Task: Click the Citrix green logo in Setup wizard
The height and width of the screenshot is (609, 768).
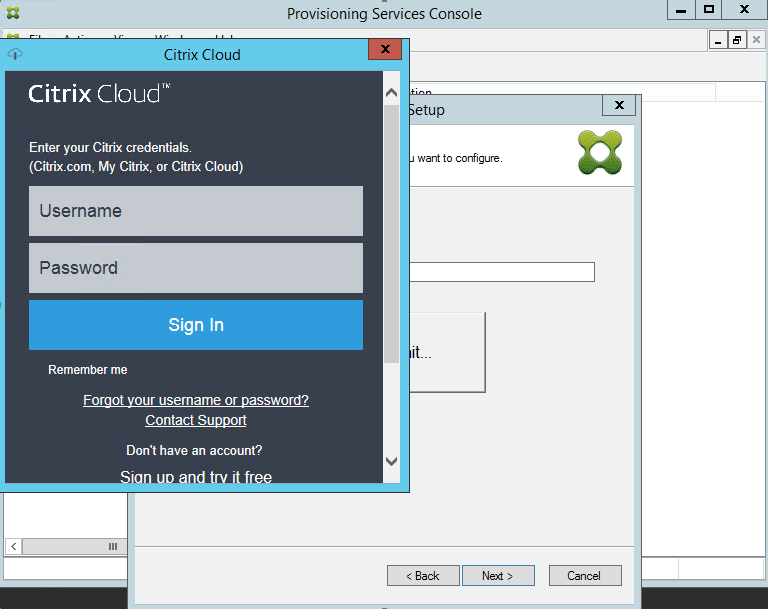Action: point(600,153)
